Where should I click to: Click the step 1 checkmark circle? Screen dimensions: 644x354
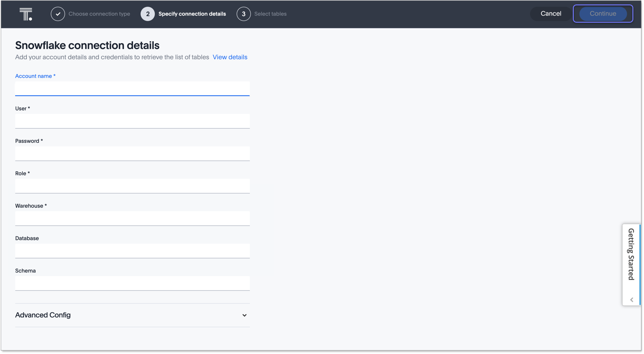point(58,14)
